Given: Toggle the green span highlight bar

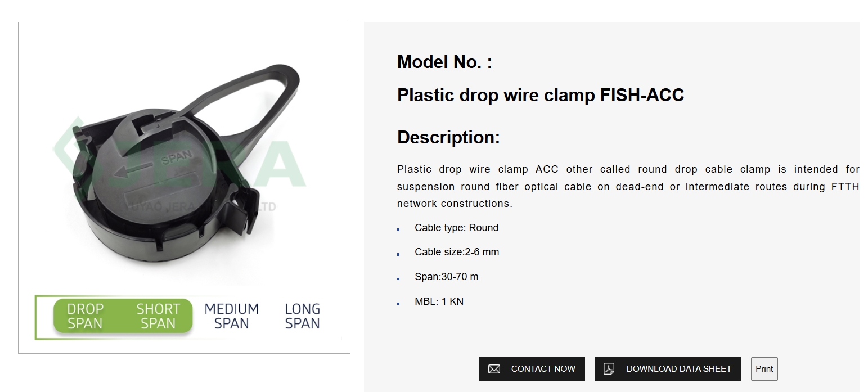Looking at the screenshot, I should point(123,316).
